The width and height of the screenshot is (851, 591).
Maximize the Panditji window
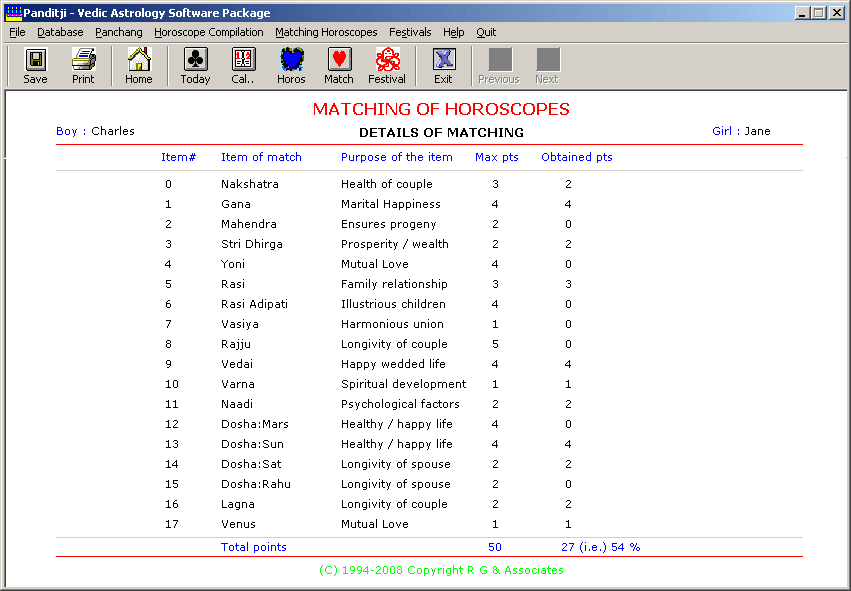point(819,12)
